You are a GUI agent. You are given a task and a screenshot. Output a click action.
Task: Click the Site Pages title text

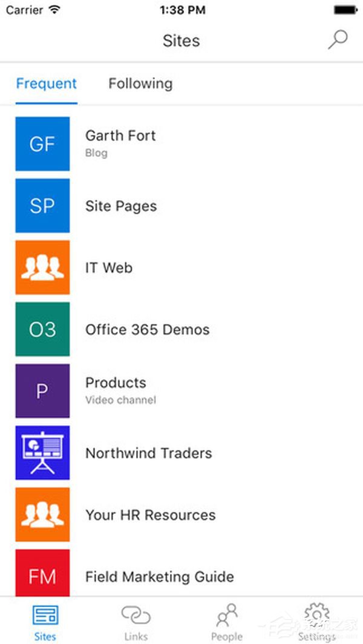[121, 206]
